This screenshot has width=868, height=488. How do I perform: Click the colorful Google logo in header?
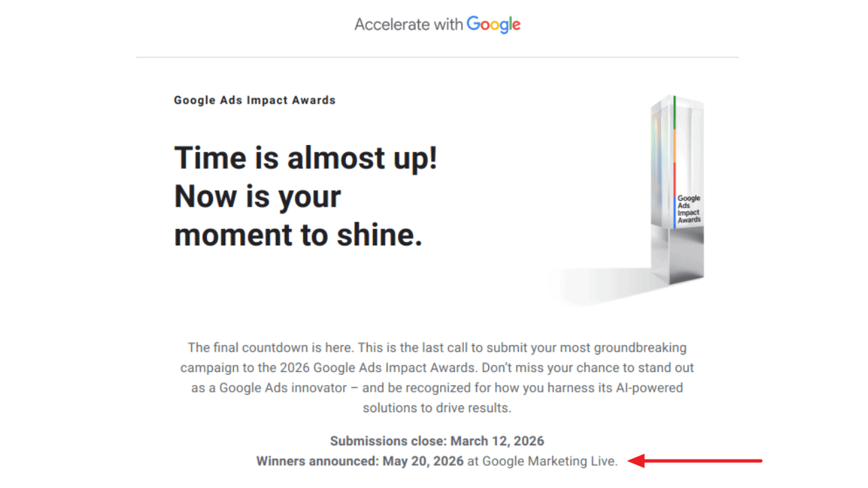[494, 25]
